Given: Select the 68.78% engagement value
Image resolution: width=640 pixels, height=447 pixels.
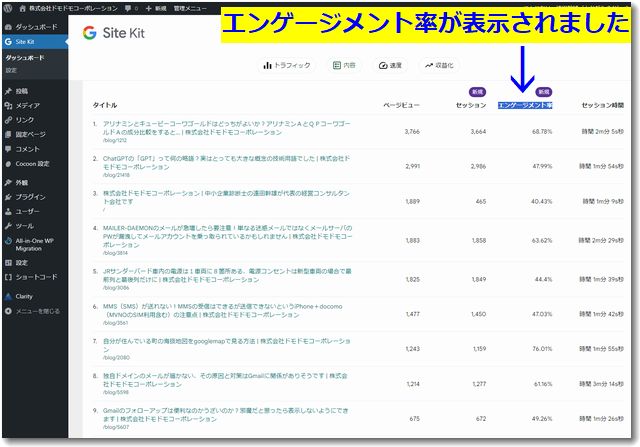Looking at the screenshot, I should 542,131.
